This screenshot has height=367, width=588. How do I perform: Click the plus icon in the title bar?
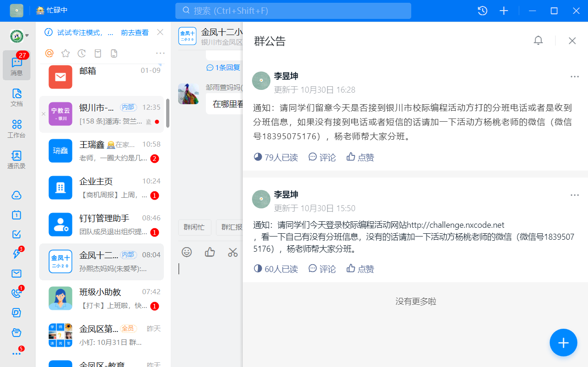[504, 11]
